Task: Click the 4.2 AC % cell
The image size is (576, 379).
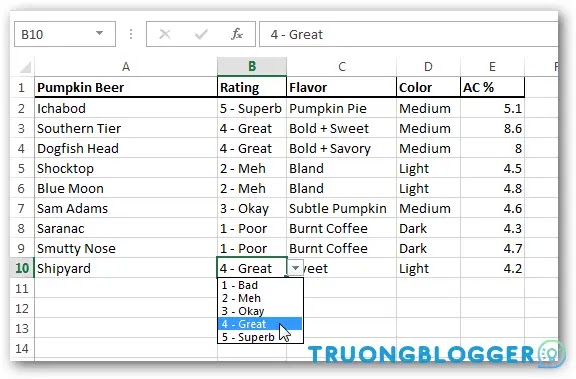Action: click(493, 268)
